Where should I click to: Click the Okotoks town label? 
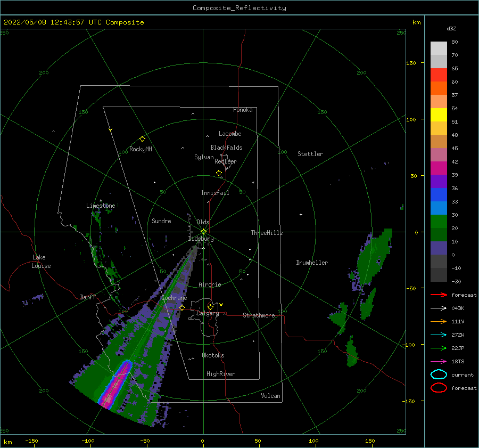coord(213,355)
